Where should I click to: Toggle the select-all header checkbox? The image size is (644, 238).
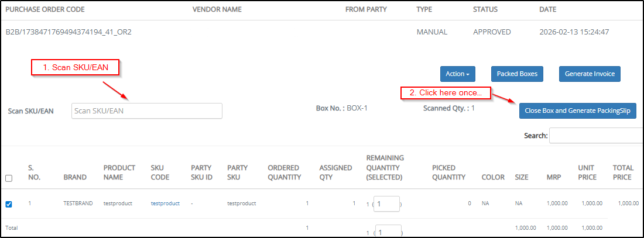[9, 178]
